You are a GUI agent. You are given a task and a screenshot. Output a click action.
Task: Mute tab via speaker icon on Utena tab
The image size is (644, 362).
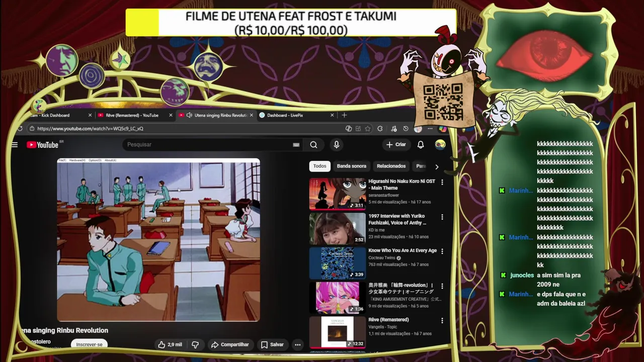click(x=189, y=115)
